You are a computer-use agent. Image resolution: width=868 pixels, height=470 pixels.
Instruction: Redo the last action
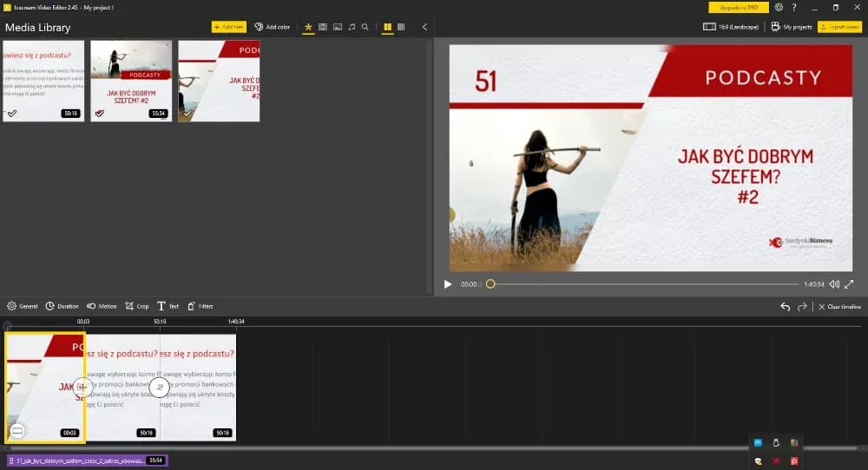[x=802, y=306]
